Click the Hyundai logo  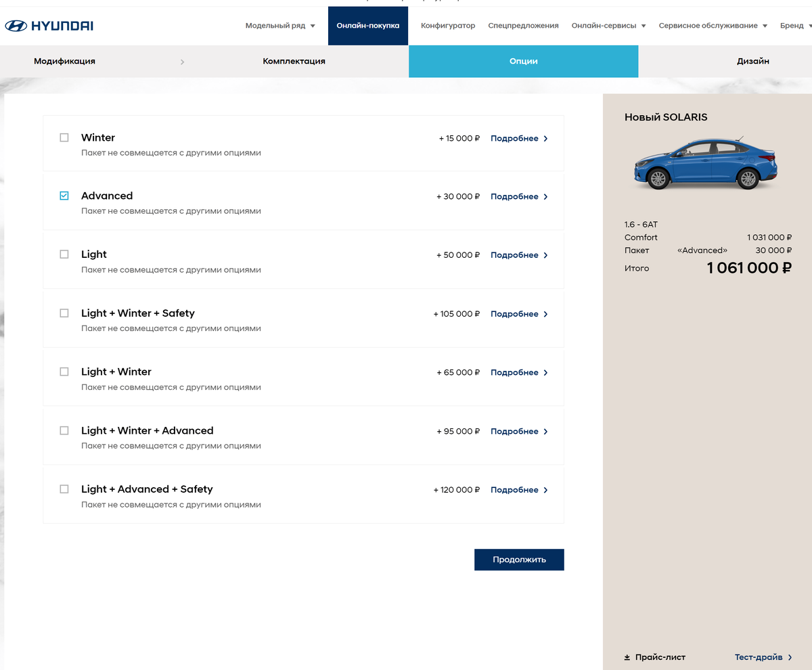[49, 26]
